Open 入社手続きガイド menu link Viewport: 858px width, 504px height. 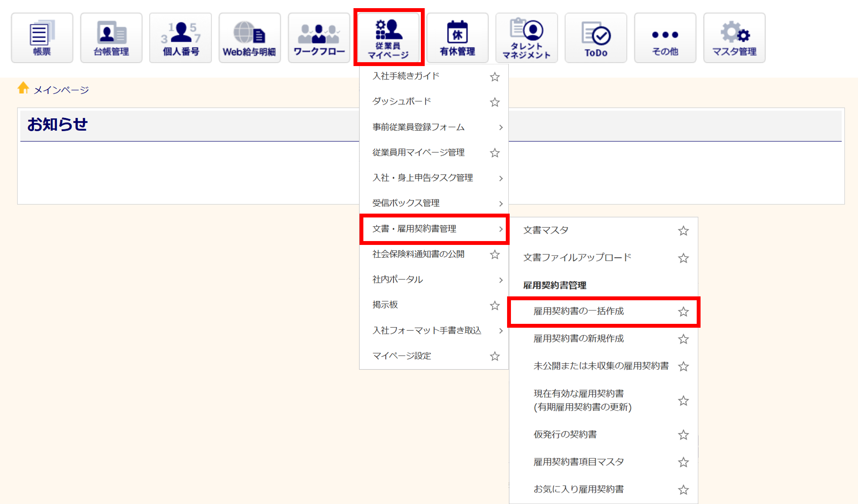pyautogui.click(x=406, y=76)
